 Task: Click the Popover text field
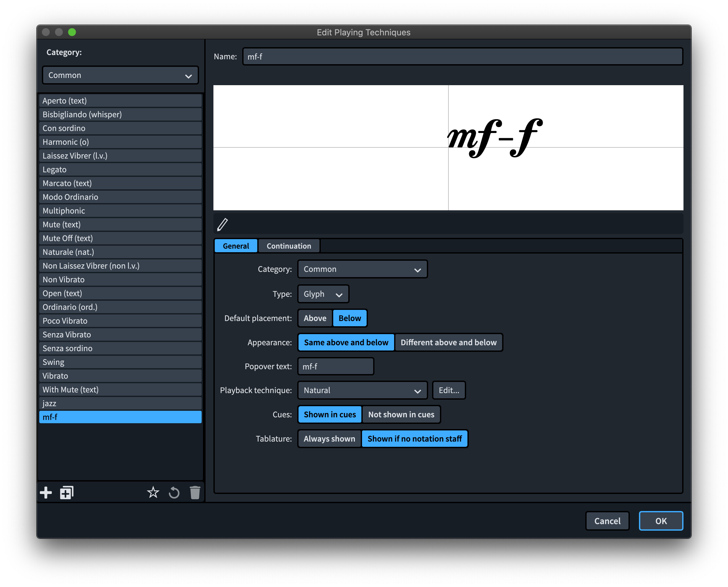(x=336, y=366)
